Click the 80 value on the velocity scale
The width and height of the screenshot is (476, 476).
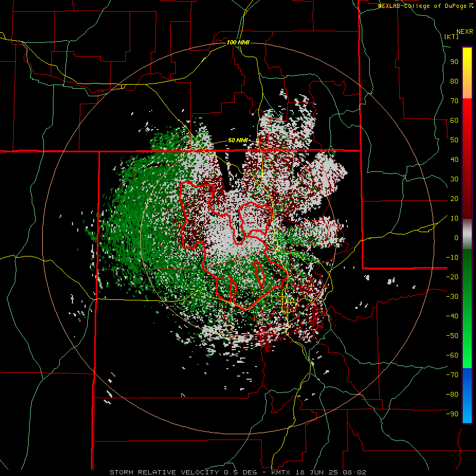(x=454, y=81)
